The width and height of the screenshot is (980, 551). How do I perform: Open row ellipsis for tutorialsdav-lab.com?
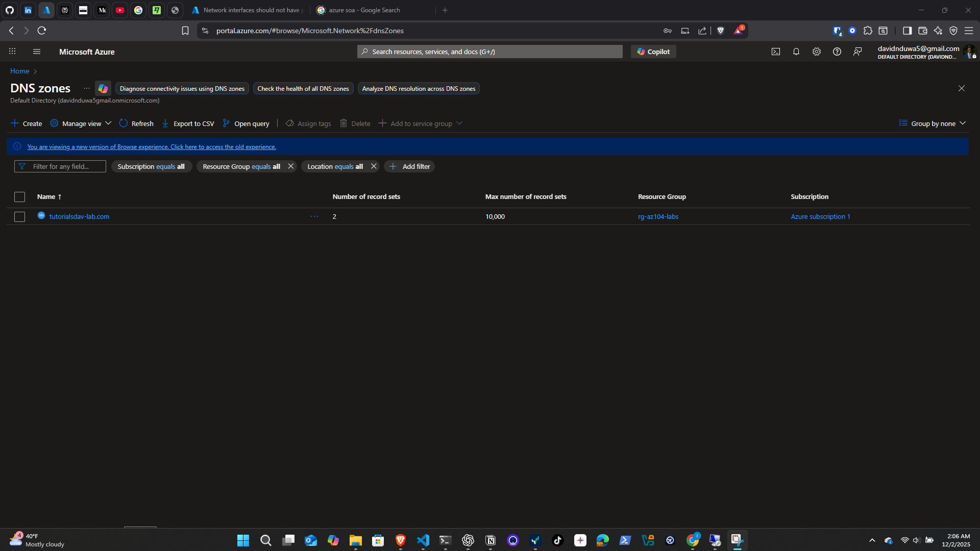tap(314, 216)
